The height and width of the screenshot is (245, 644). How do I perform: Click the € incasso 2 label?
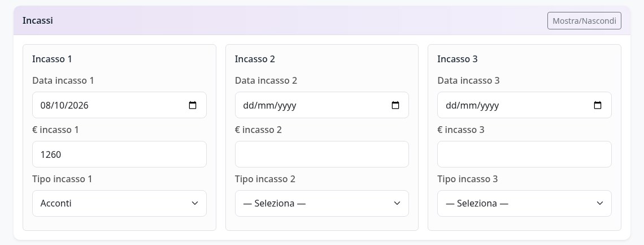258,130
